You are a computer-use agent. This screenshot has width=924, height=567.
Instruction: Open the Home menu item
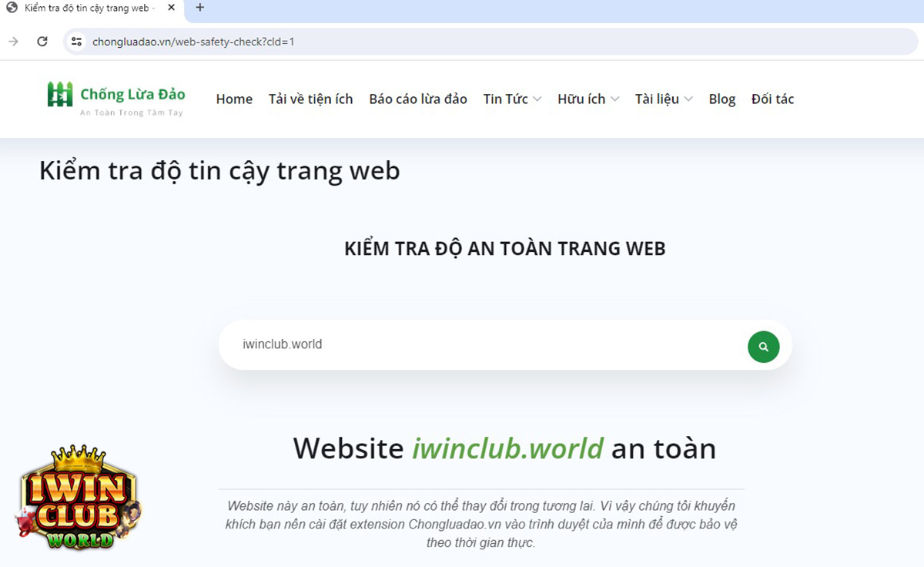234,99
